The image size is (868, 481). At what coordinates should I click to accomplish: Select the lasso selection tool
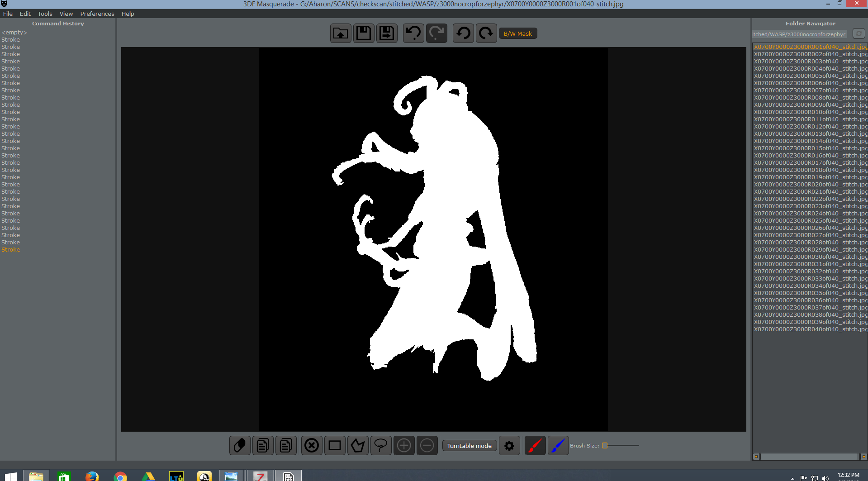click(x=381, y=446)
